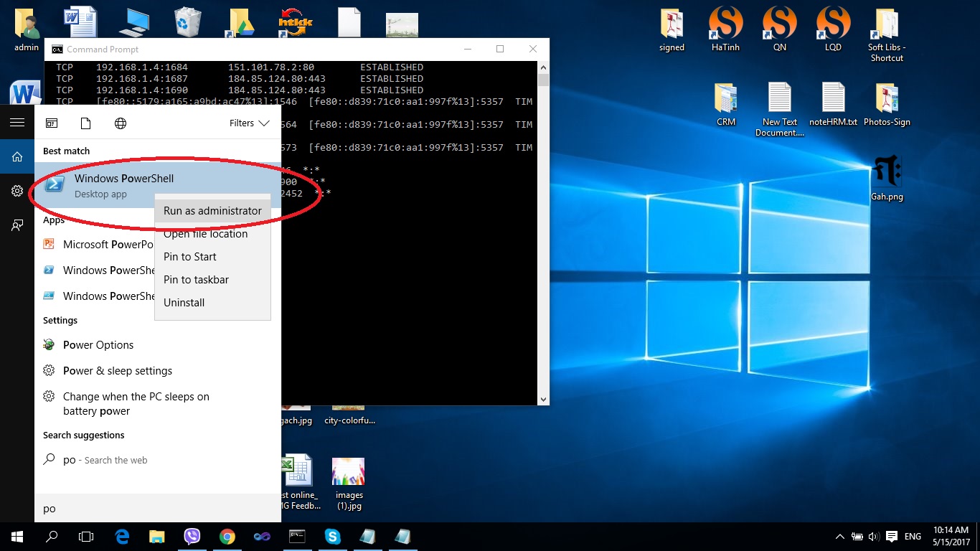Open the search settings gear icon

pos(17,191)
